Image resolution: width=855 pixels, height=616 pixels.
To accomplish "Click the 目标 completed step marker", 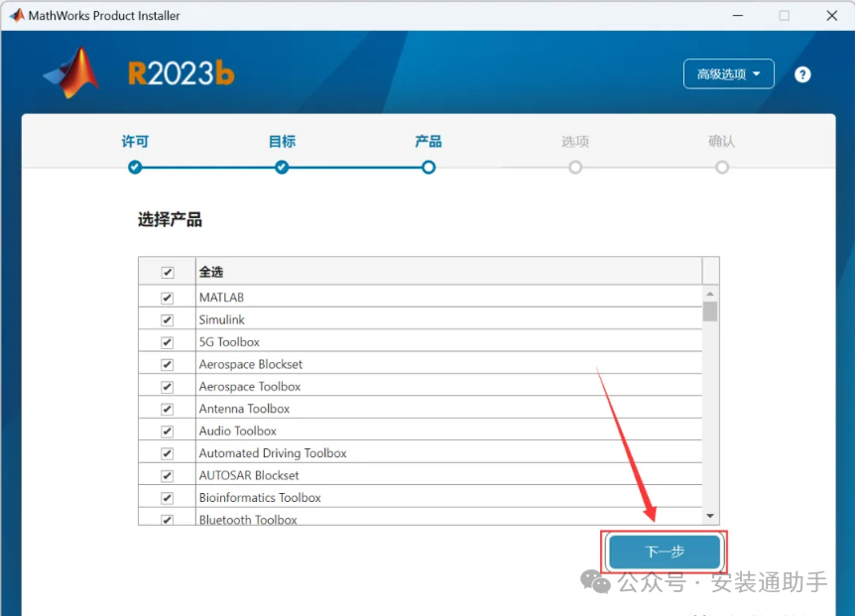I will (282, 168).
